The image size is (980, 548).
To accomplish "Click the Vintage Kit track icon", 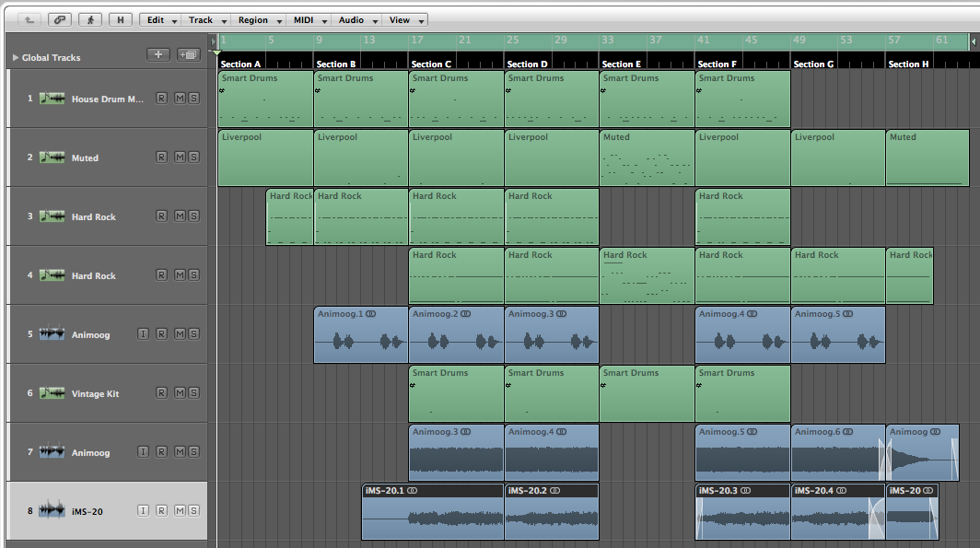I will pyautogui.click(x=52, y=393).
